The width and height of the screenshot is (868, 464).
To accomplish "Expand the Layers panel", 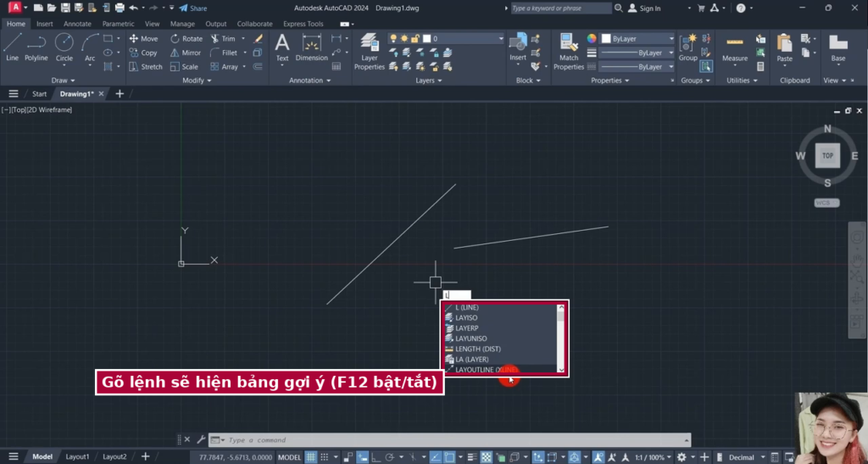I will pyautogui.click(x=428, y=81).
